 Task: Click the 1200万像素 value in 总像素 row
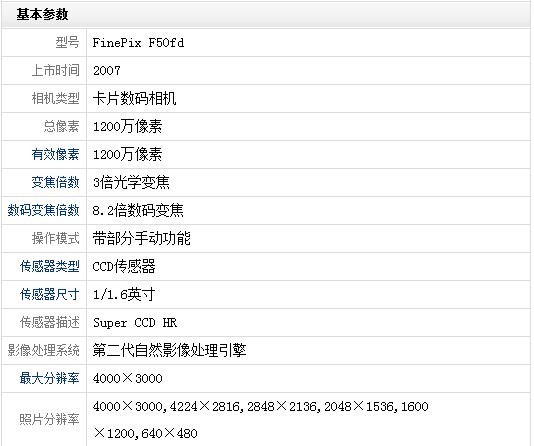click(x=128, y=127)
